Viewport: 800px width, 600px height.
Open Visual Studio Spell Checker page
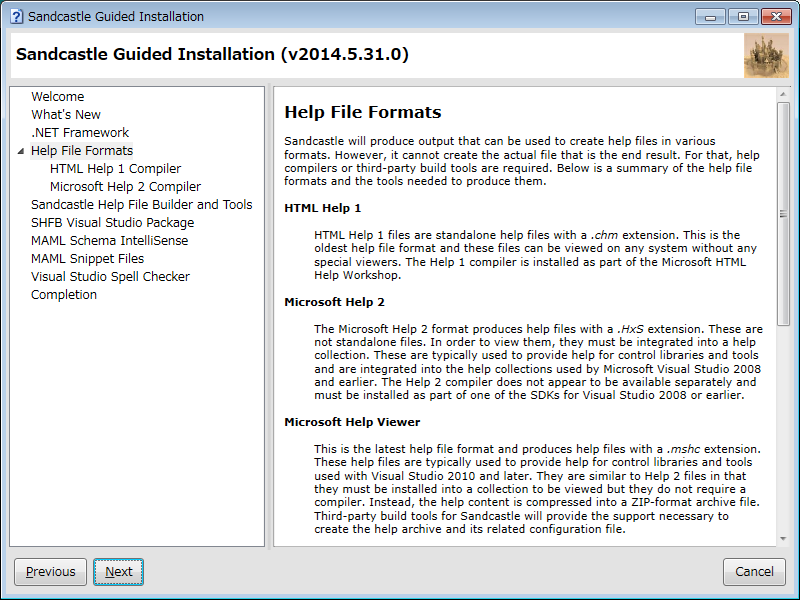(110, 277)
